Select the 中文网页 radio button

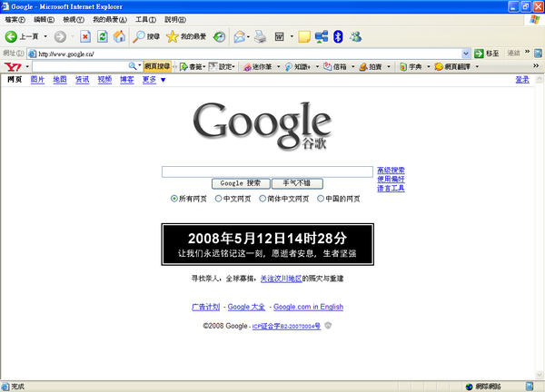pos(218,199)
